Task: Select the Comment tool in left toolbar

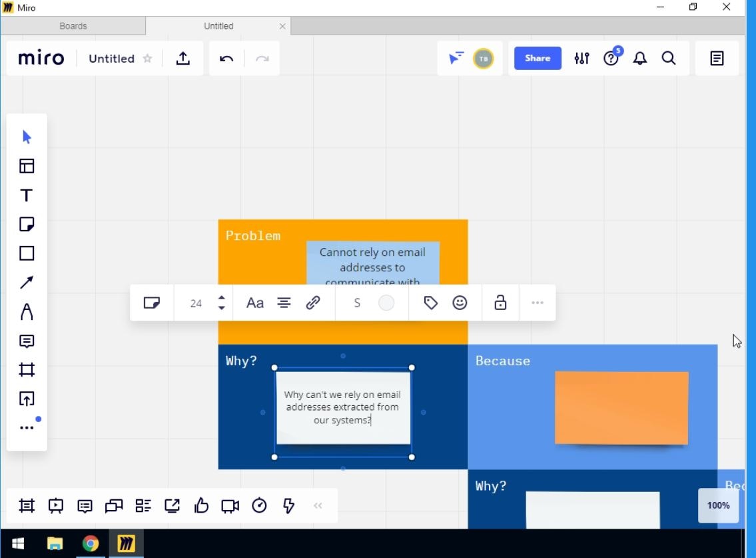Action: (x=27, y=341)
